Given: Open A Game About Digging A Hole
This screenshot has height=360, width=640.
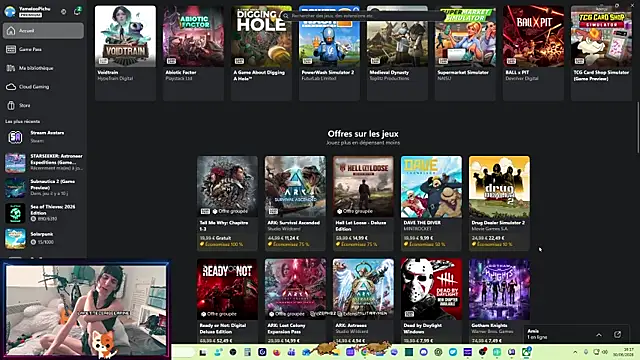Looking at the screenshot, I should pyautogui.click(x=261, y=52).
